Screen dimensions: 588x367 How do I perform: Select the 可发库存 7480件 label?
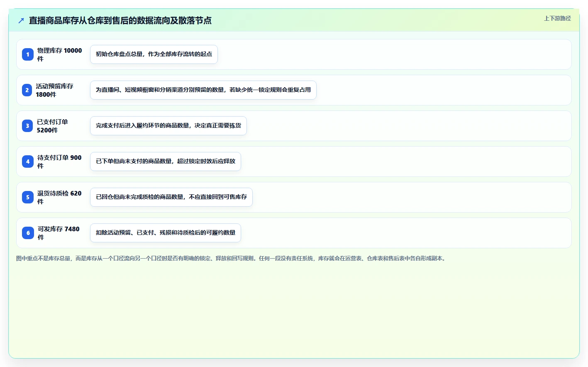pos(59,233)
